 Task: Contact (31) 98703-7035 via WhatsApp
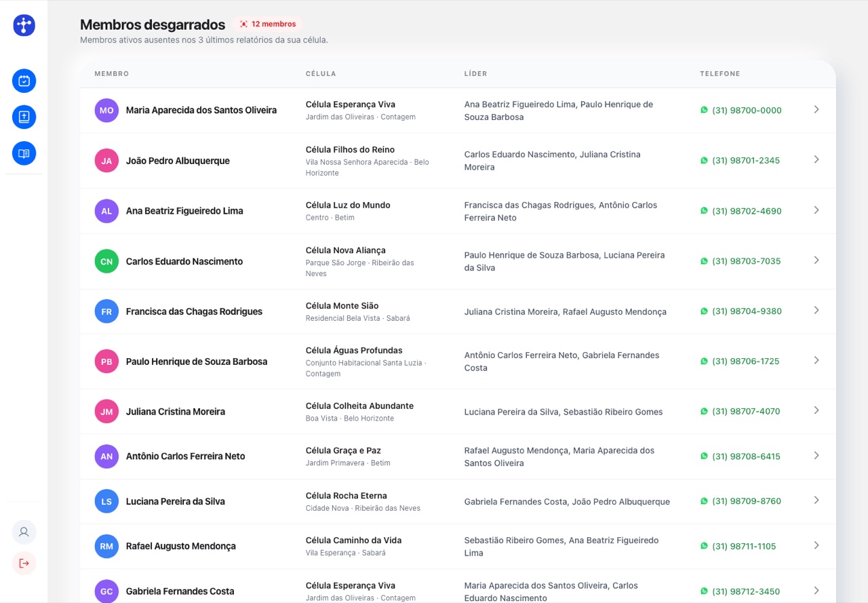(x=741, y=261)
